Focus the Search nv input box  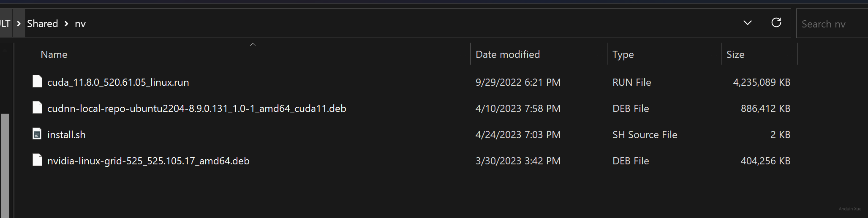click(830, 24)
